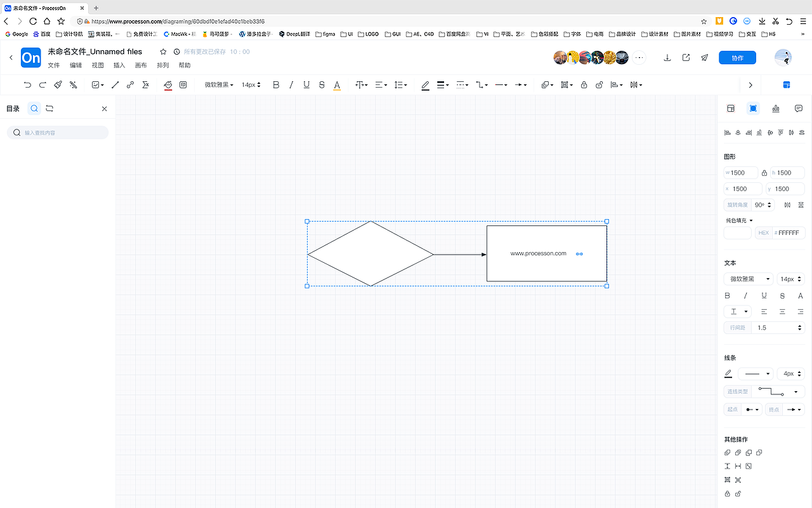Click the replace icon beside 目录 search
The width and height of the screenshot is (812, 508).
tap(49, 109)
